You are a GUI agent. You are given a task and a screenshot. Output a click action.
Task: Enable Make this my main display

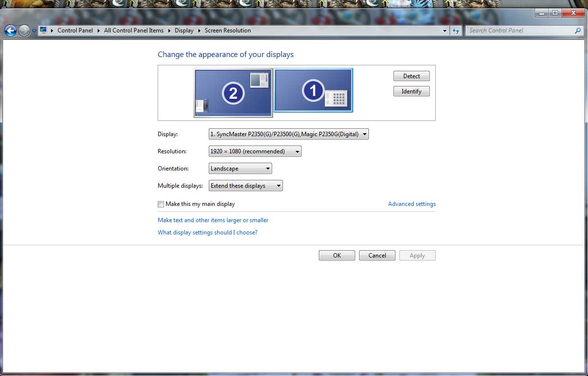(161, 204)
